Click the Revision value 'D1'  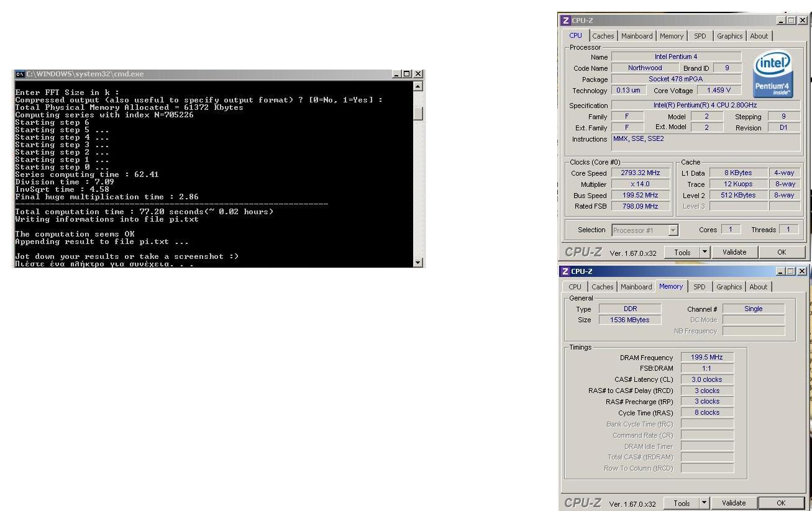(x=784, y=128)
